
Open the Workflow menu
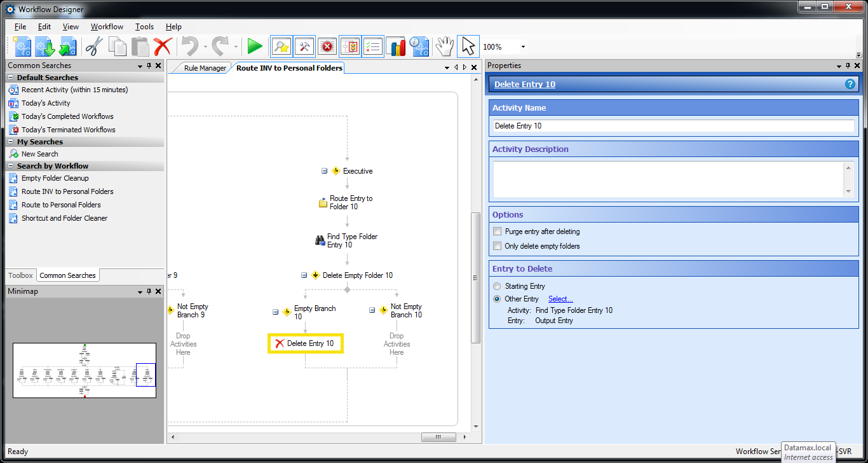[107, 27]
